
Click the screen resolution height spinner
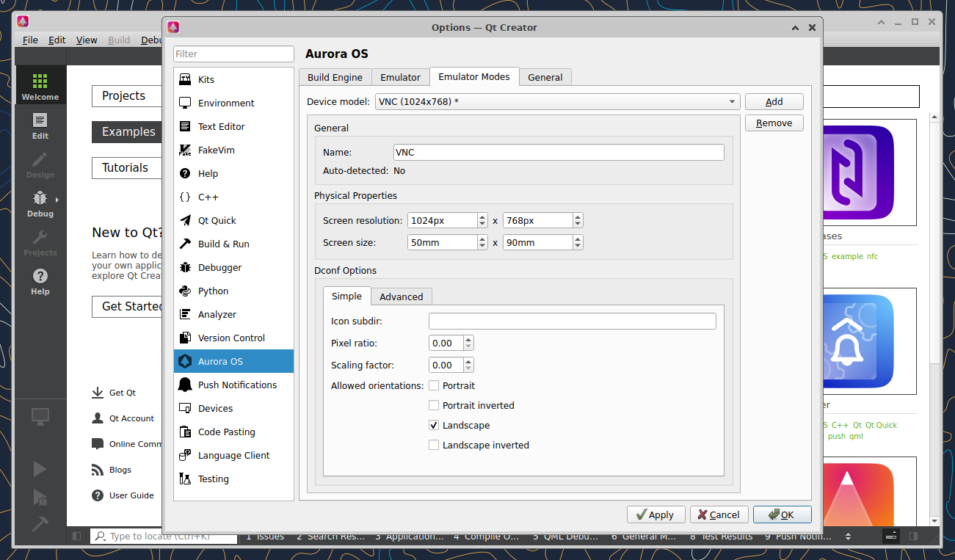(x=543, y=220)
